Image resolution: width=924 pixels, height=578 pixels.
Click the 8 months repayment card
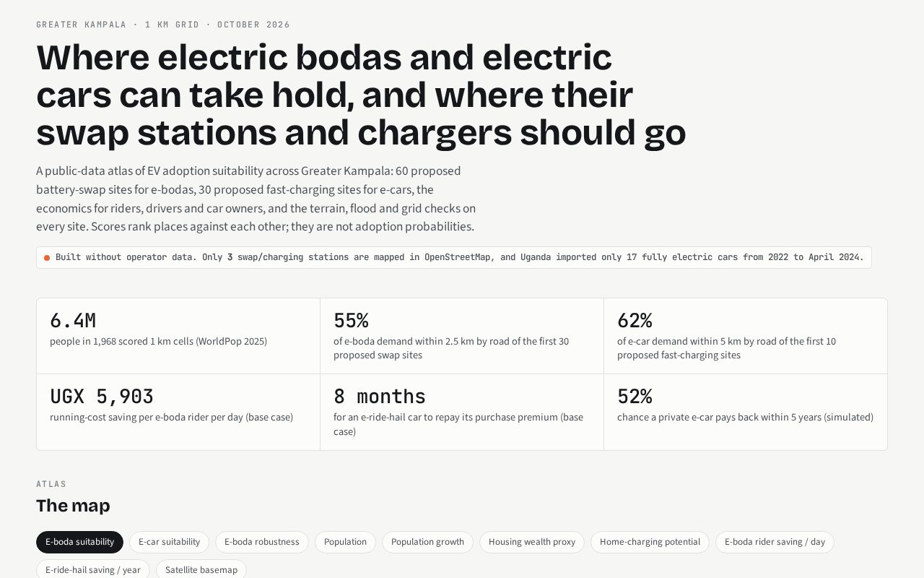pos(462,412)
